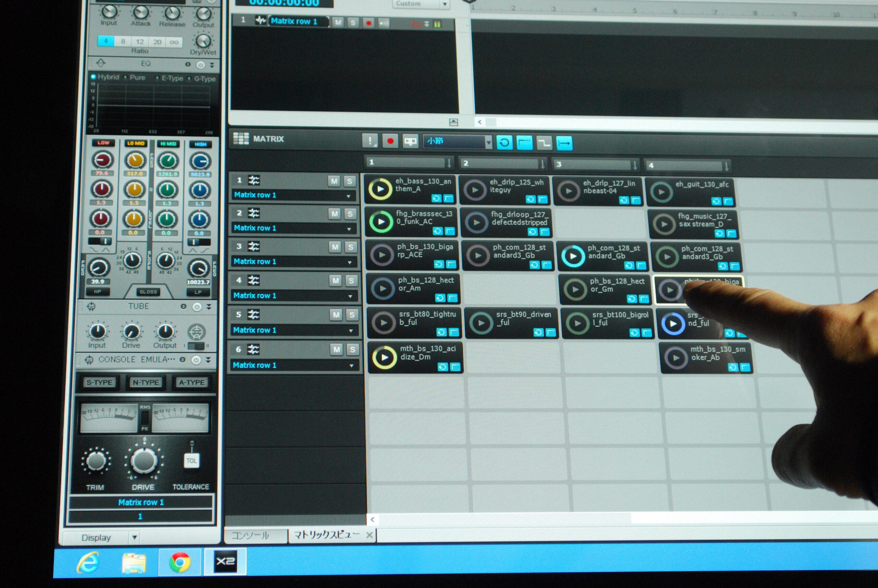Click row 2 mixer settings icon

pos(254,213)
